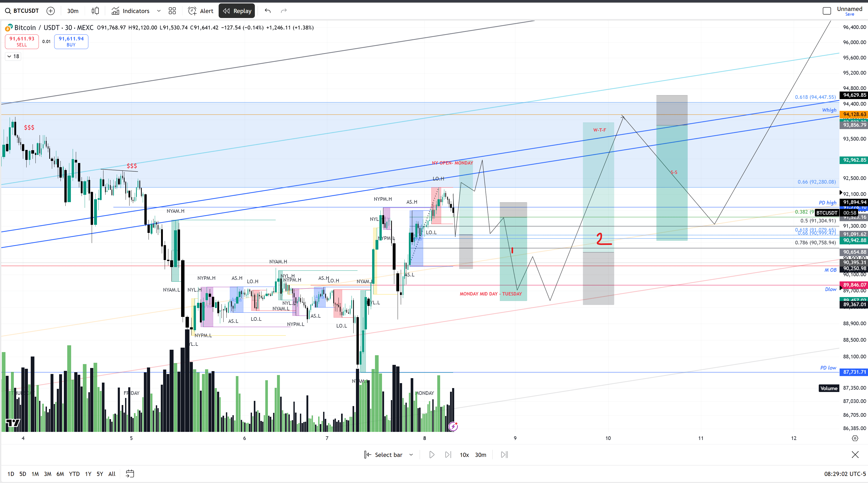
Task: Toggle the layout square checkbox beside Unnamed
Action: tap(827, 11)
